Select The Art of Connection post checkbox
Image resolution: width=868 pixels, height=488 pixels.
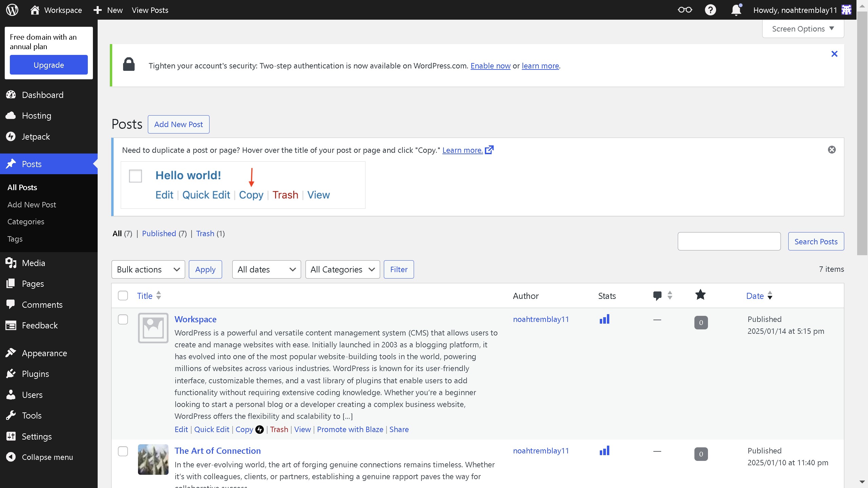tap(123, 451)
